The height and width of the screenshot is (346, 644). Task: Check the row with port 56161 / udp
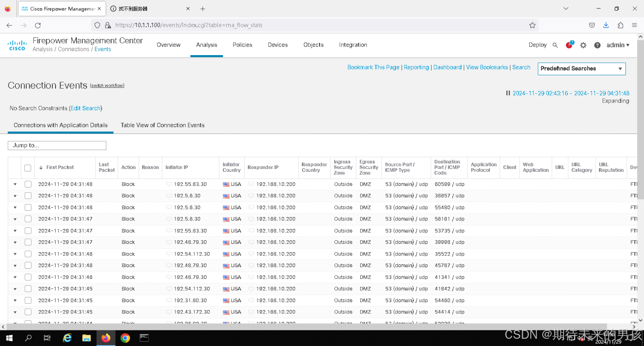point(28,219)
